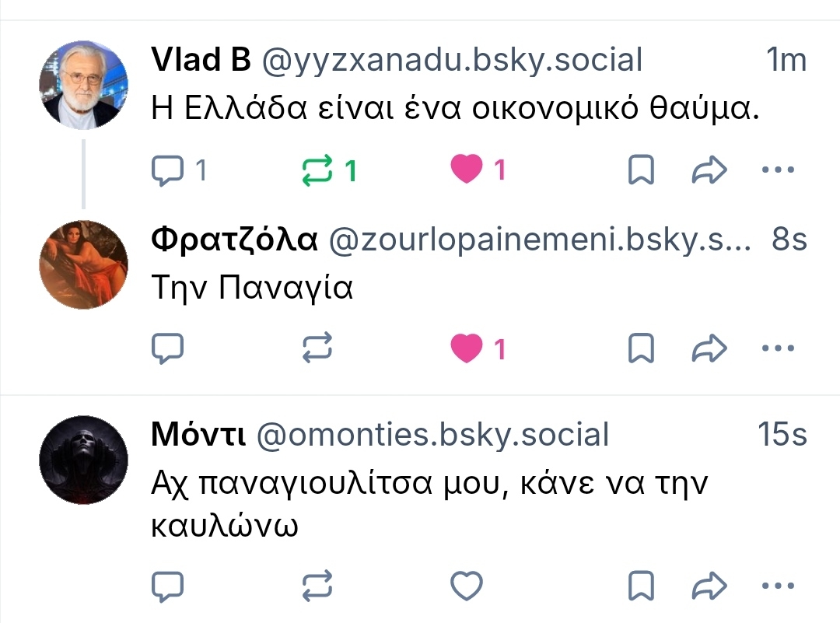Share Vlad B's post

[709, 170]
